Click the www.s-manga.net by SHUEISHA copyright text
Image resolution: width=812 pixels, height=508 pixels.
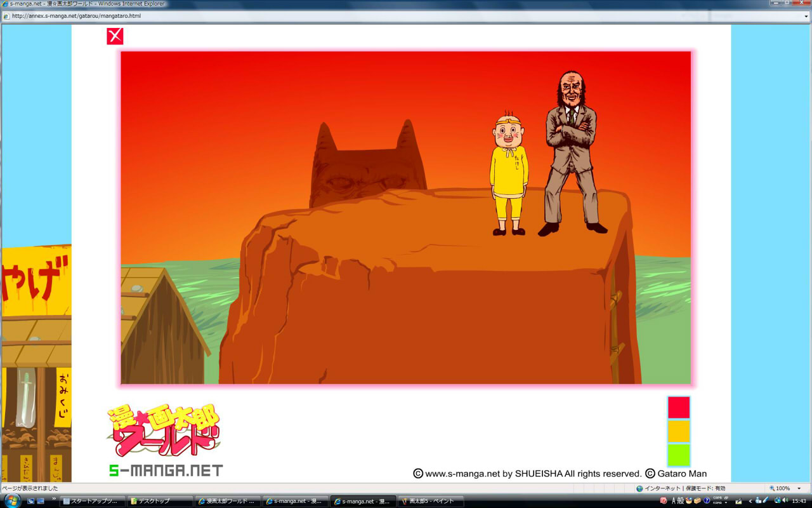pos(527,473)
